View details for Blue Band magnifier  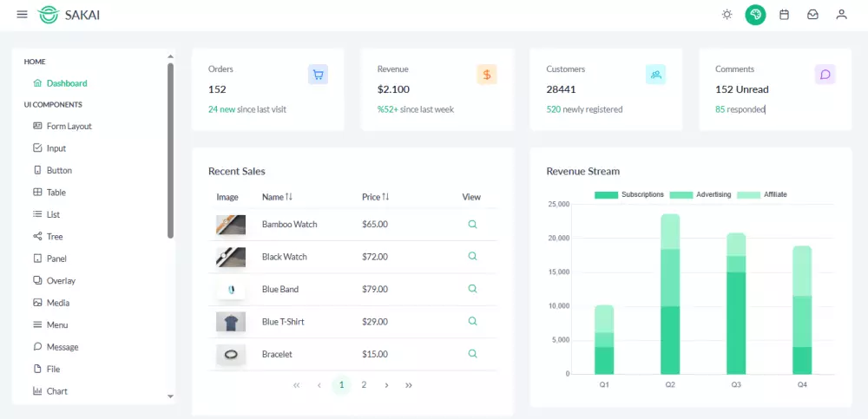point(472,289)
